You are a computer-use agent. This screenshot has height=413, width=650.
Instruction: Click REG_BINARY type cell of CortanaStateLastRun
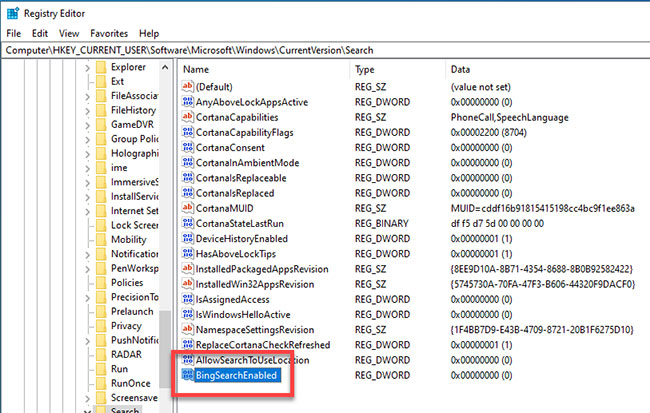tap(381, 224)
